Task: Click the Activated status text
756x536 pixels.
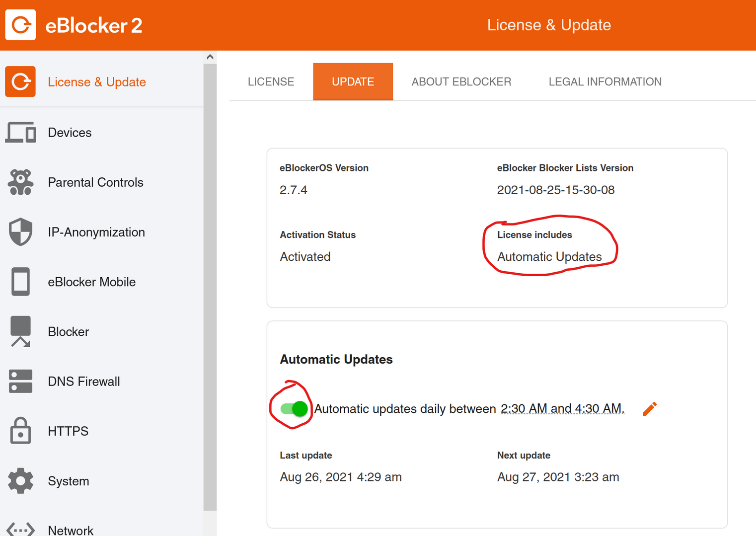Action: coord(305,256)
